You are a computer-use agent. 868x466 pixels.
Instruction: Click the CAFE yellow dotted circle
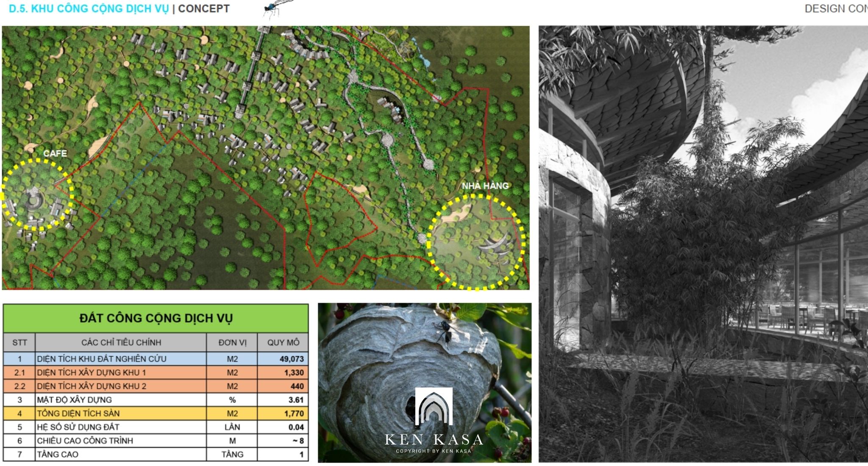coord(37,195)
